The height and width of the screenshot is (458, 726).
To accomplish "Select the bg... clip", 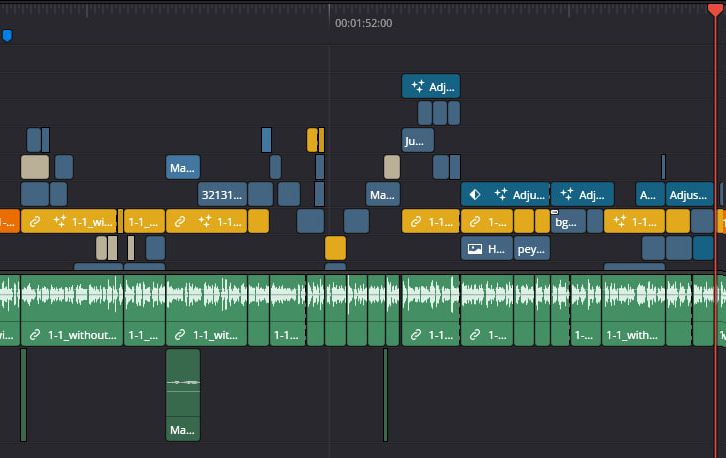I will coord(568,221).
